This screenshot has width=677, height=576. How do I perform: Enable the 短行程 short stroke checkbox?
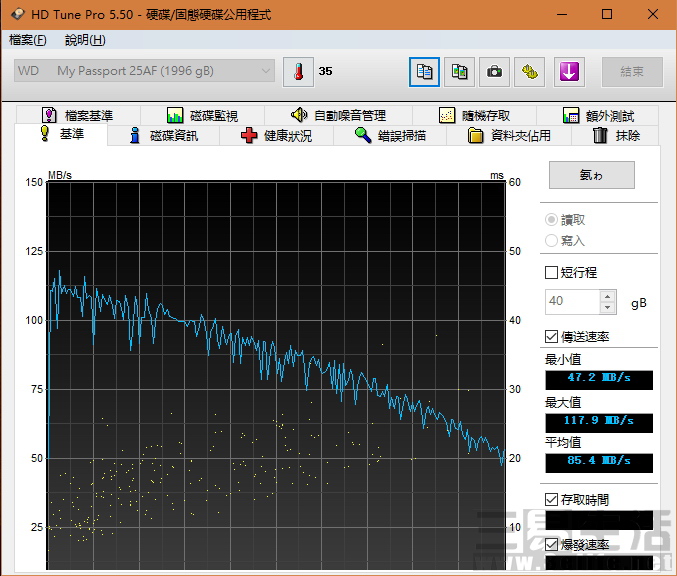[551, 272]
